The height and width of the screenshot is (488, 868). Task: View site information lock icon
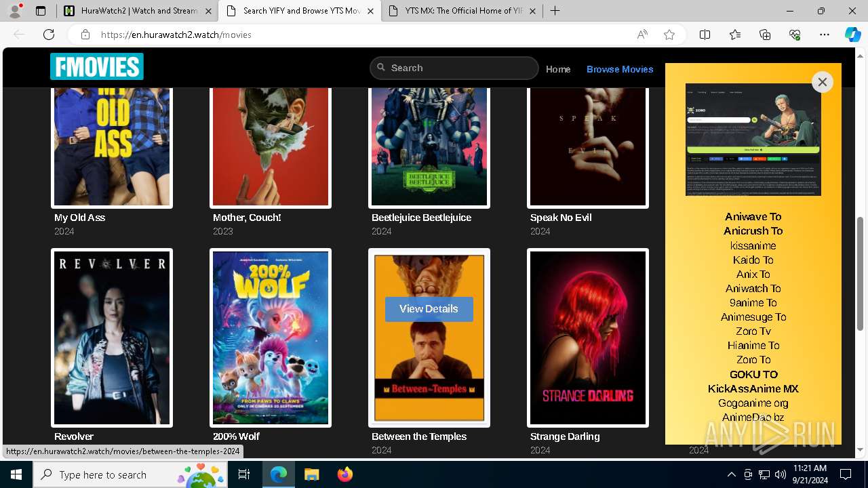pyautogui.click(x=85, y=35)
